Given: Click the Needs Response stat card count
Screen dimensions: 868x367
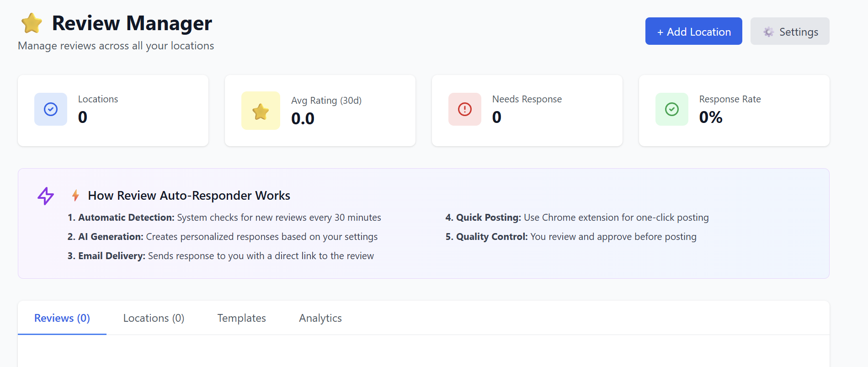Looking at the screenshot, I should [496, 117].
